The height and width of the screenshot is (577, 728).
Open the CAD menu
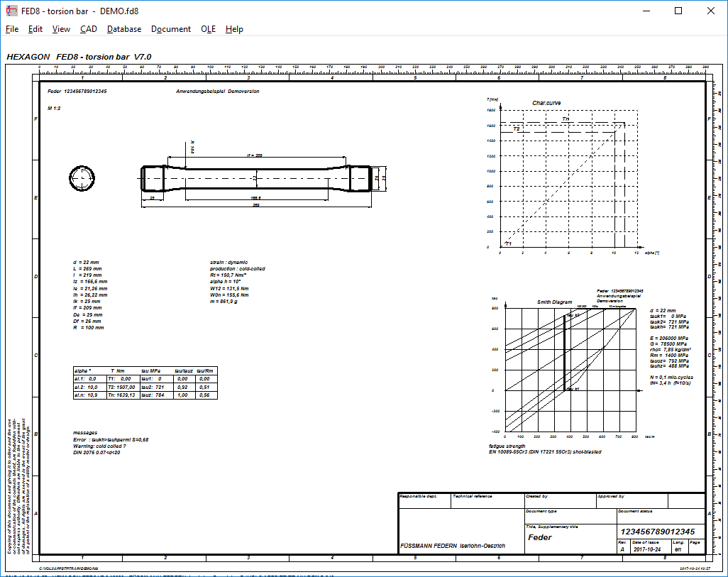(89, 29)
